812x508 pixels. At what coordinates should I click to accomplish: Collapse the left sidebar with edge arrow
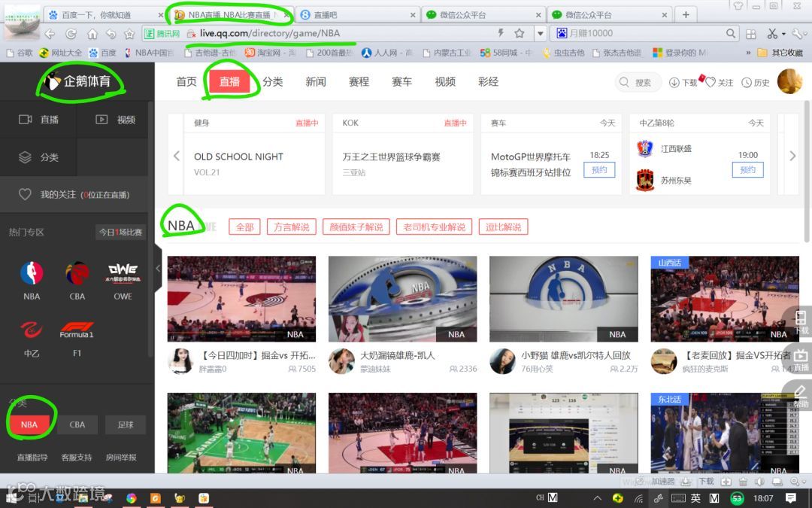click(158, 268)
